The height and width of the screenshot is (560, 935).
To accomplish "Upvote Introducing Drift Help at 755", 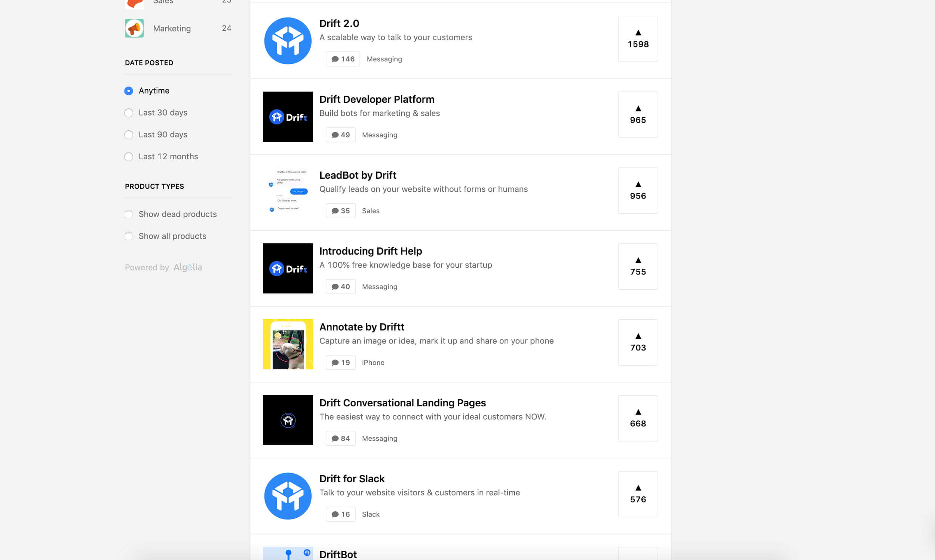I will click(x=638, y=267).
